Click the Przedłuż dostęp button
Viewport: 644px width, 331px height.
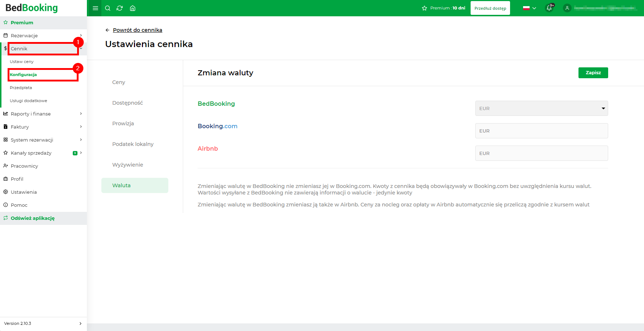pos(490,8)
